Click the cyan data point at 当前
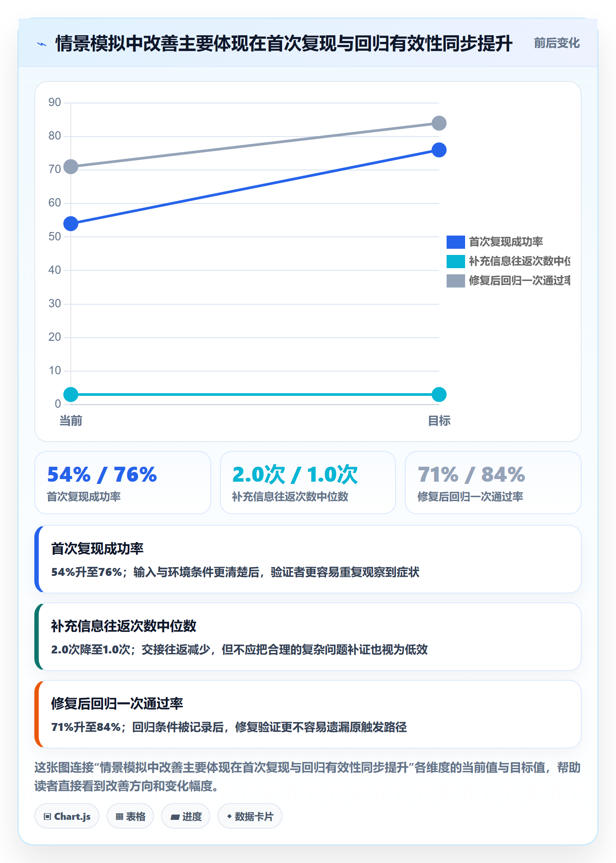 [71, 395]
